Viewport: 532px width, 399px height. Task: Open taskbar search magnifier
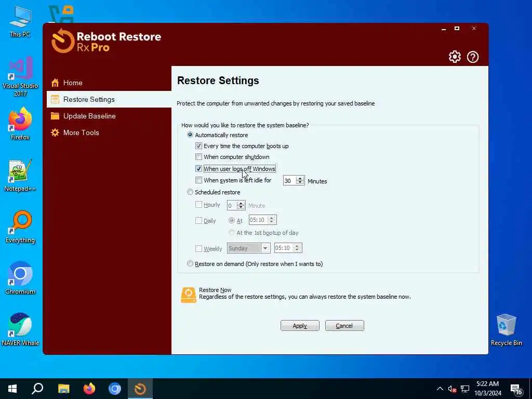[37, 389]
